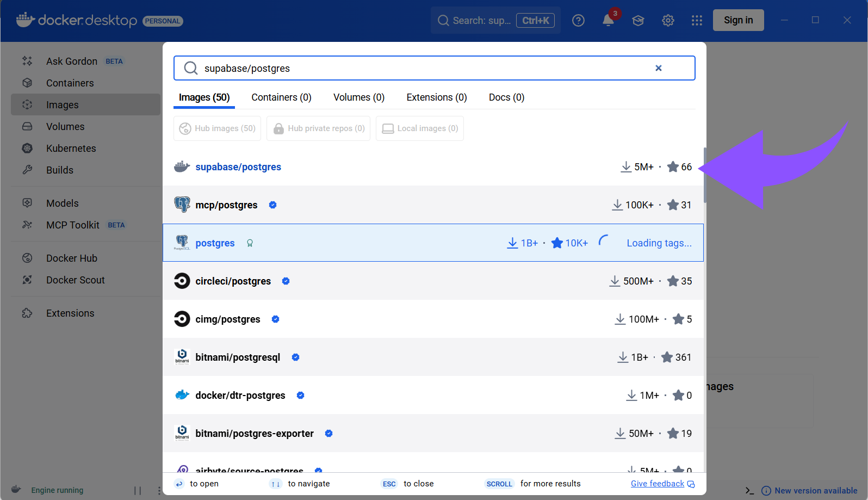
Task: Open the terminal icon in status bar
Action: tap(749, 490)
